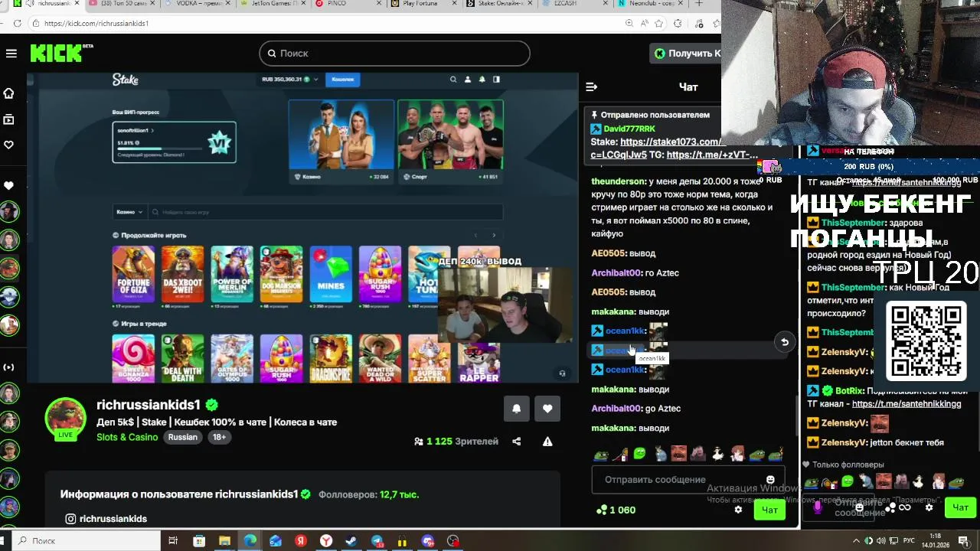Open chat settings gear icon
The height and width of the screenshot is (551, 980).
click(x=738, y=510)
